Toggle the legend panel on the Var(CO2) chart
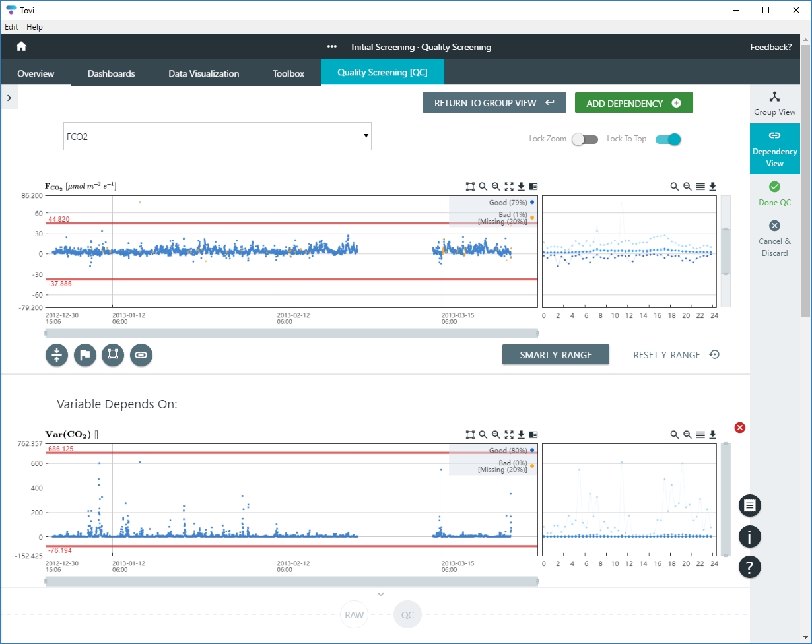The image size is (812, 644). (x=533, y=434)
